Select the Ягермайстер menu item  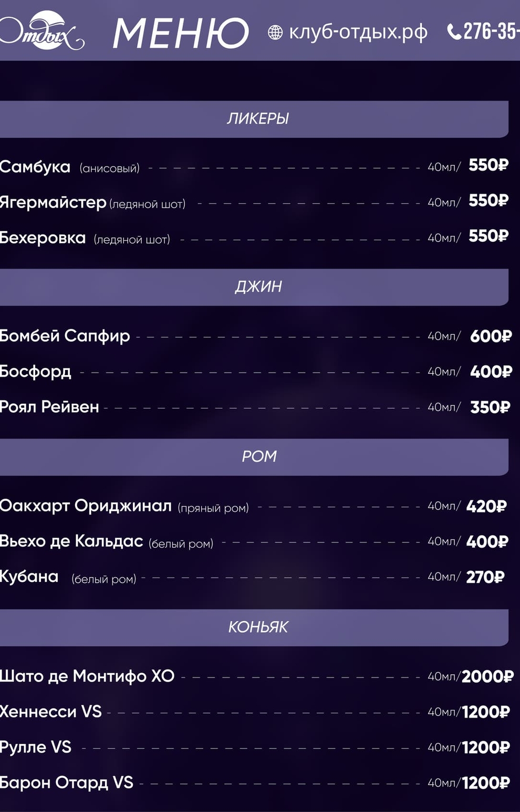pos(53,202)
